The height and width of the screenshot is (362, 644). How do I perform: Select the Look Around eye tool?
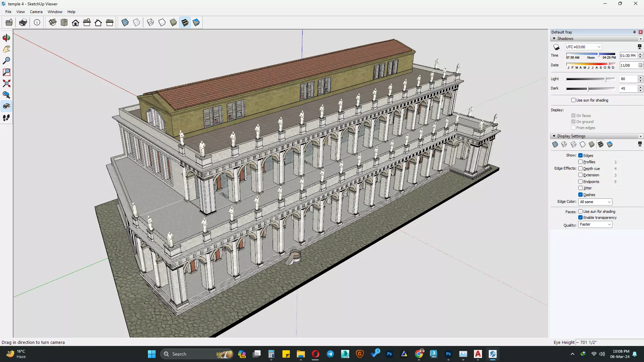(6, 106)
